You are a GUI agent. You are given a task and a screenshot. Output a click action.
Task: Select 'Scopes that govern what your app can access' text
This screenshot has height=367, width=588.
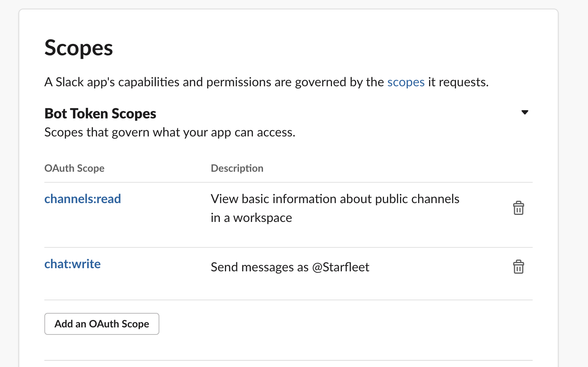[170, 133]
